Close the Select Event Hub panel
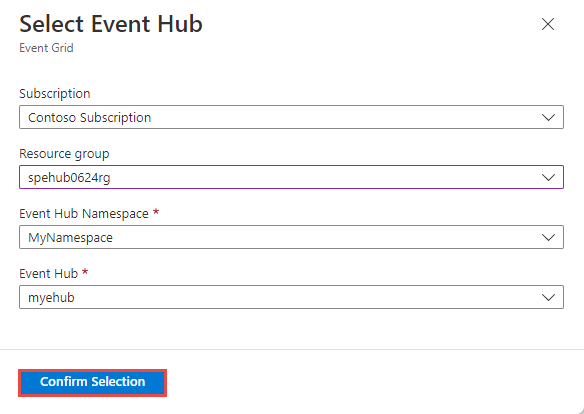Screen dimensions: 584x414 [x=548, y=24]
